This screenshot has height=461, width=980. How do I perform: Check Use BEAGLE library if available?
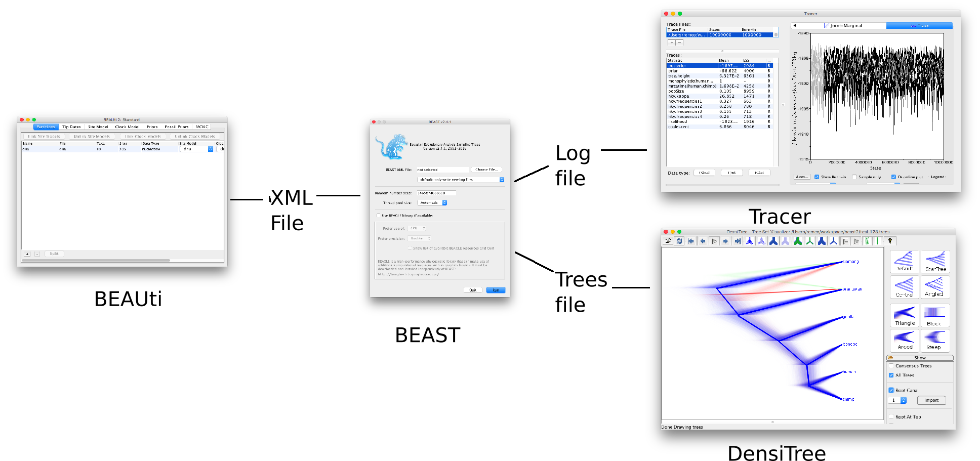click(378, 216)
